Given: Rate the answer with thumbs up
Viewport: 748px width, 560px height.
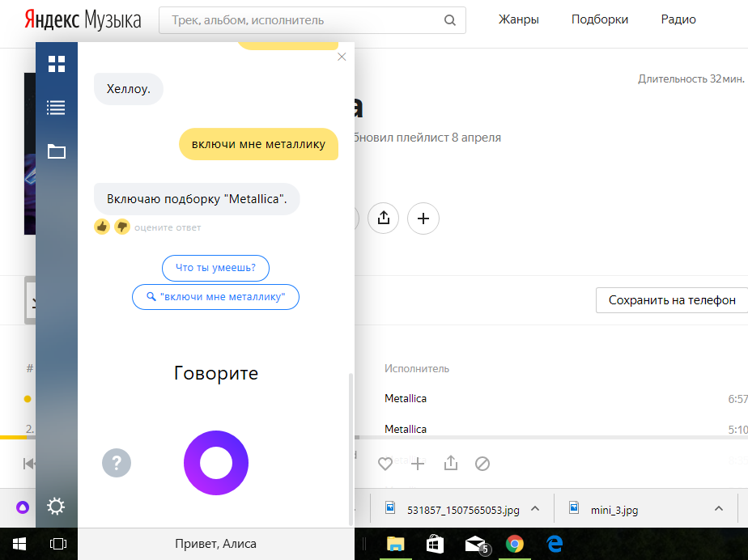Looking at the screenshot, I should coord(102,227).
